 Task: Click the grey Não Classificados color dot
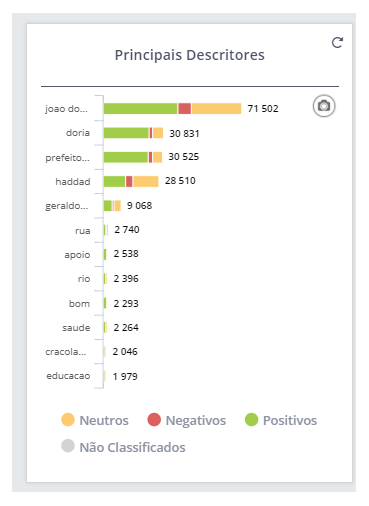[x=68, y=446]
